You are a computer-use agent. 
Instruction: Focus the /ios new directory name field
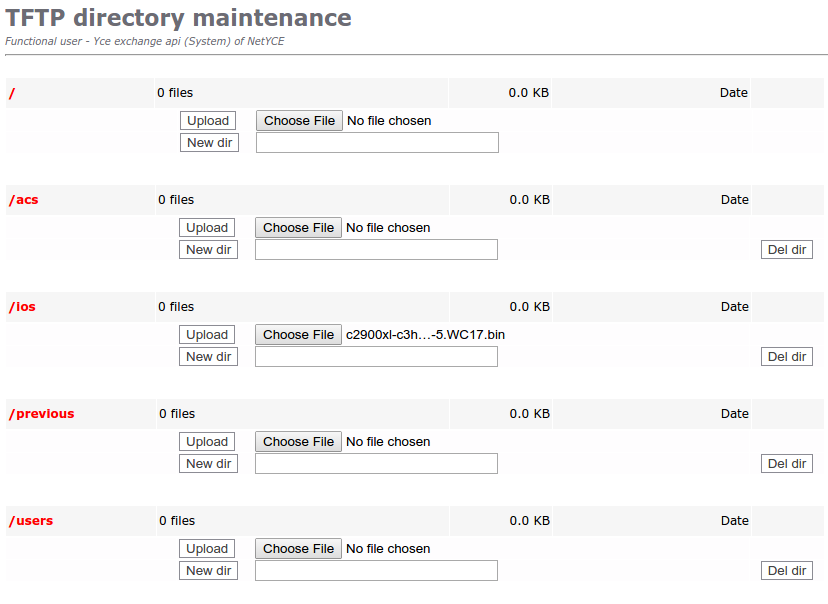tap(376, 357)
